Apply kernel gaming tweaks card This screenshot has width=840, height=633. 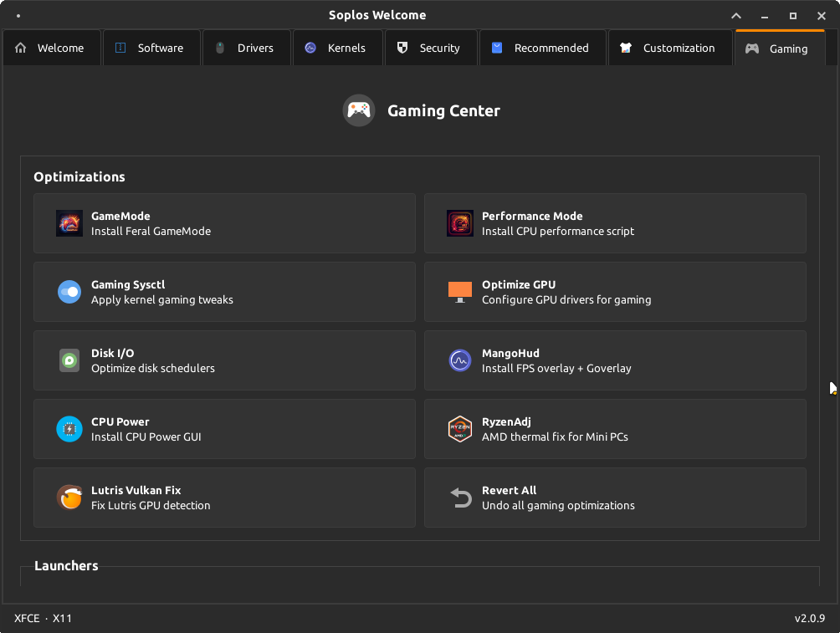(x=224, y=292)
